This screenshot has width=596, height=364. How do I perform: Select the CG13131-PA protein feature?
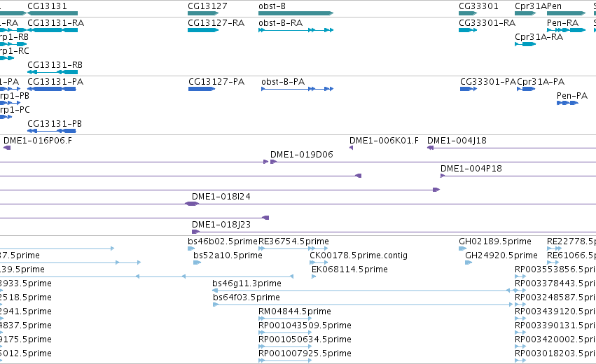coord(52,89)
